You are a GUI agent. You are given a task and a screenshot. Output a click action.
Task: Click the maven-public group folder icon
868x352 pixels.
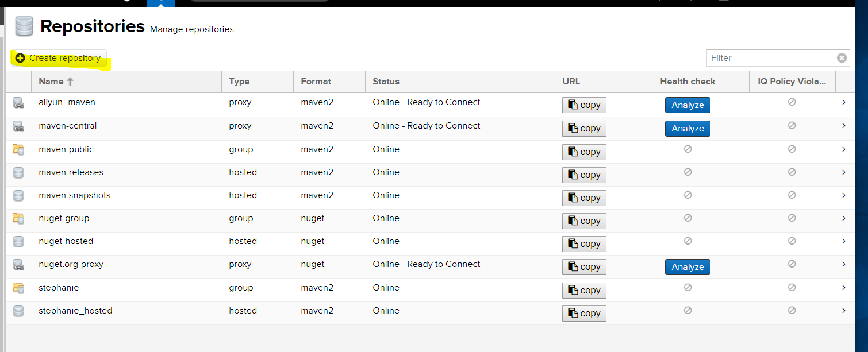18,150
